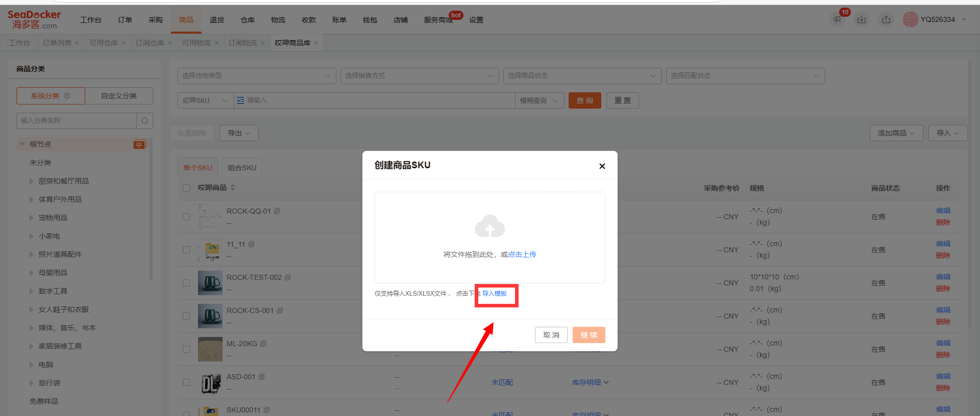Select the 自定义分类 toggle button

pos(119,96)
